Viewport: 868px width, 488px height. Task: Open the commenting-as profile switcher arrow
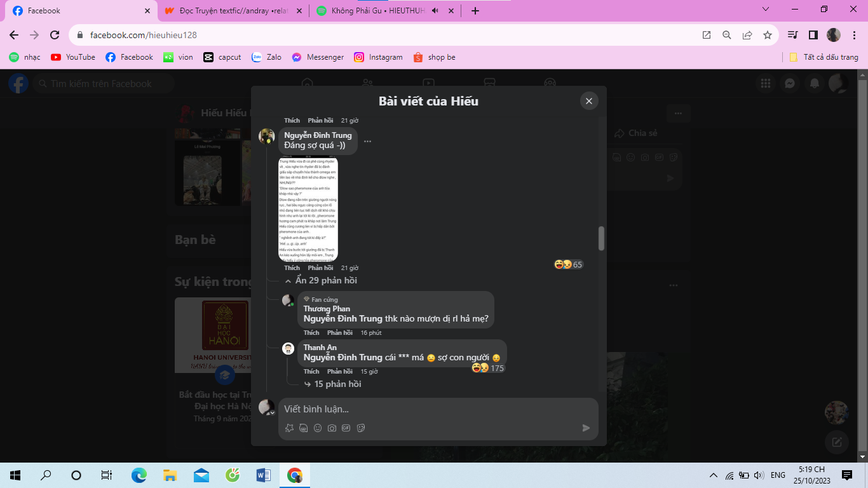pos(272,414)
